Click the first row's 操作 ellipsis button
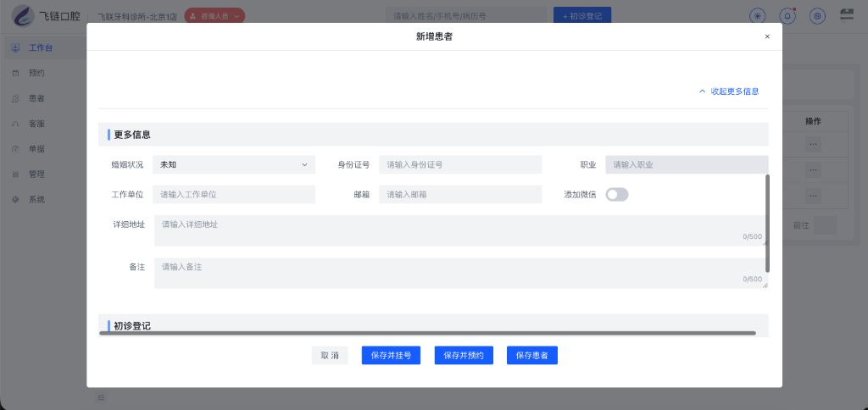Viewport: 868px width, 410px height. click(813, 144)
